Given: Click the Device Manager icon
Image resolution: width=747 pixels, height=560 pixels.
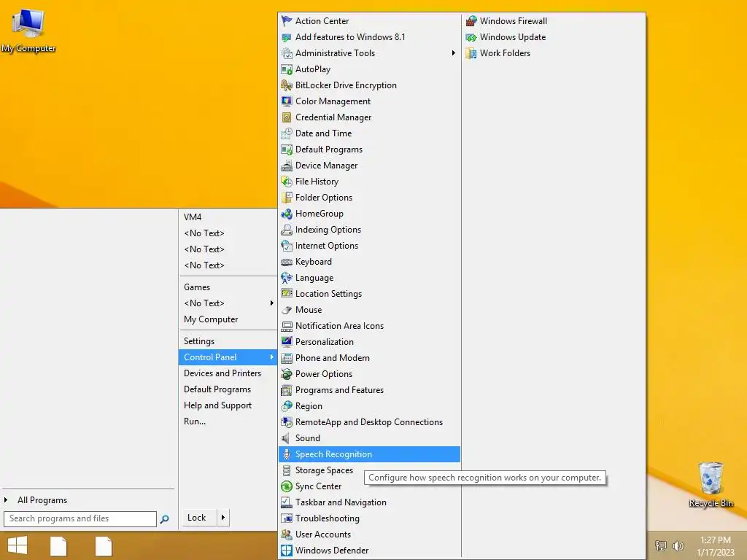Looking at the screenshot, I should (x=286, y=166).
